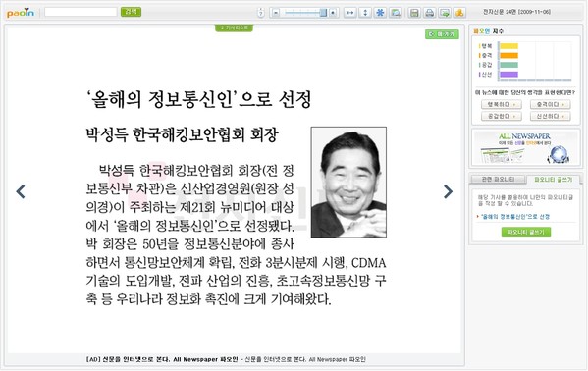Click the green 검색 search button
Viewport: 588px width, 371px height.
131,12
